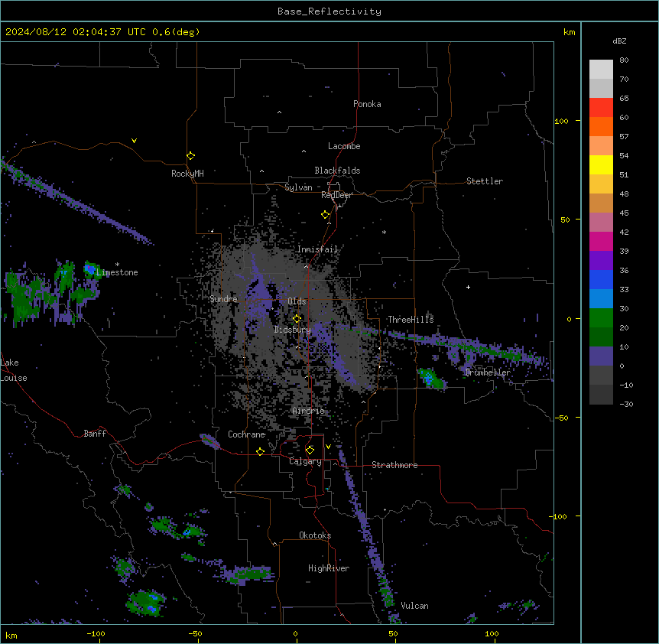Select the Airdrie label
The image size is (659, 644).
point(309,411)
